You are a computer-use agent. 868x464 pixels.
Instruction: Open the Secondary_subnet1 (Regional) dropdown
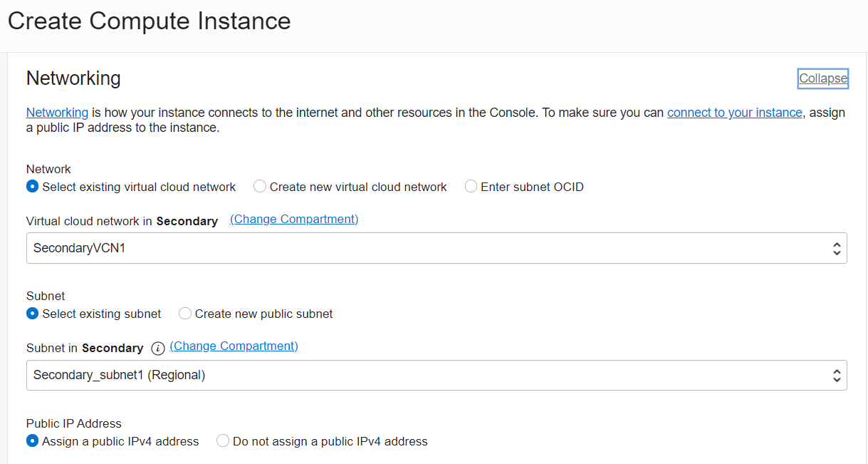click(x=427, y=375)
